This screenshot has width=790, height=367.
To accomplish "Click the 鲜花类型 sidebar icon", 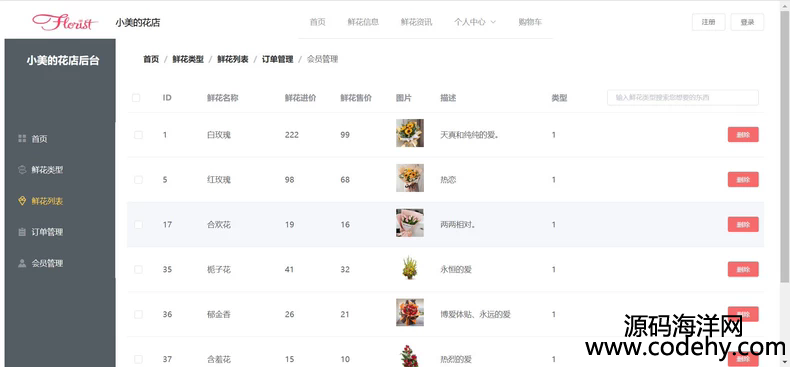I will (22, 170).
